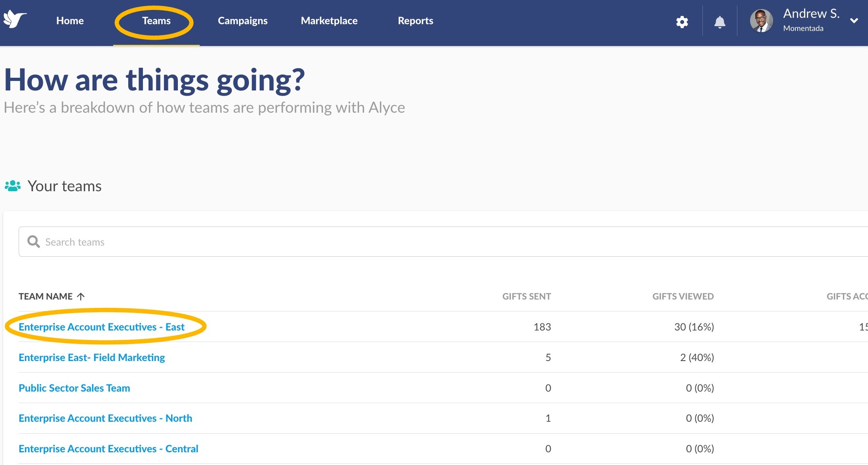The height and width of the screenshot is (465, 868).
Task: Click the Alyce bird logo
Action: [x=15, y=19]
